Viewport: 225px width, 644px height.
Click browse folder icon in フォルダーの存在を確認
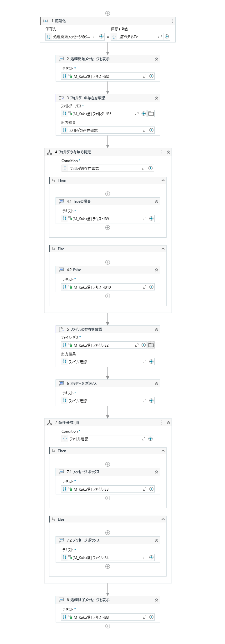(x=151, y=114)
